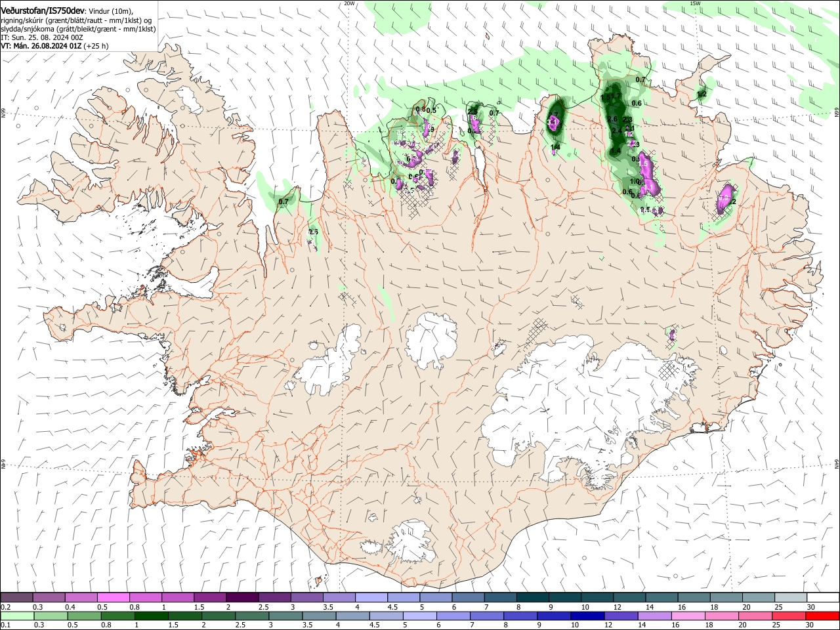
Task: Click the rain swatch between 25 and 30
Action: (788, 616)
